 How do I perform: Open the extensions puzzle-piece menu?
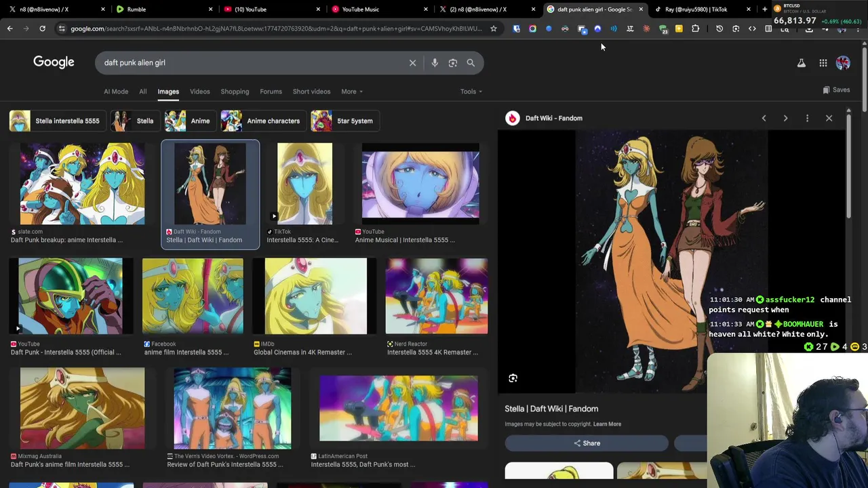click(695, 28)
